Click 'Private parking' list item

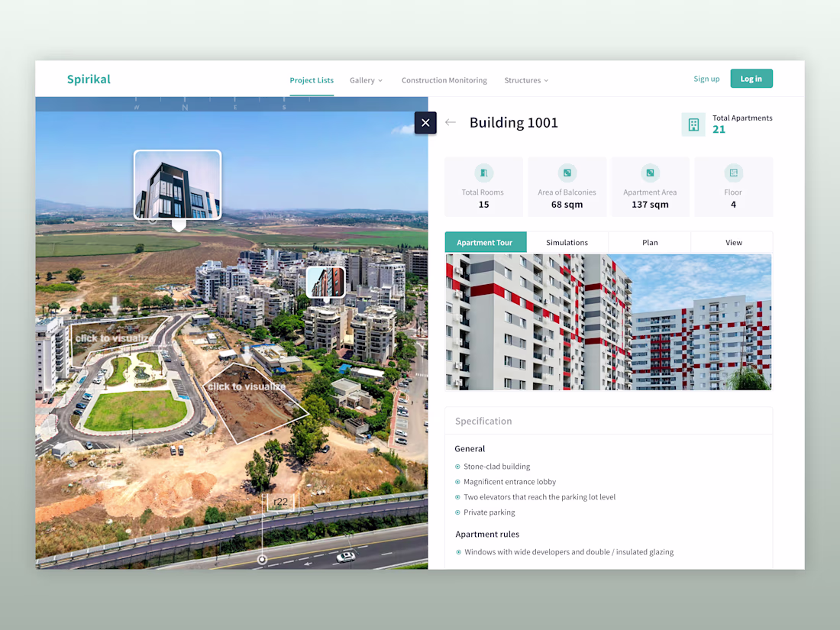pos(489,512)
